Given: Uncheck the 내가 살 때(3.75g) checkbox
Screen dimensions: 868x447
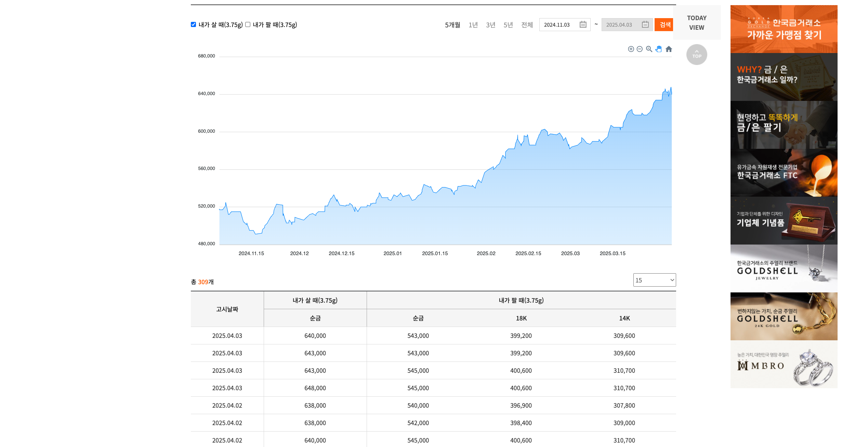Looking at the screenshot, I should point(194,25).
